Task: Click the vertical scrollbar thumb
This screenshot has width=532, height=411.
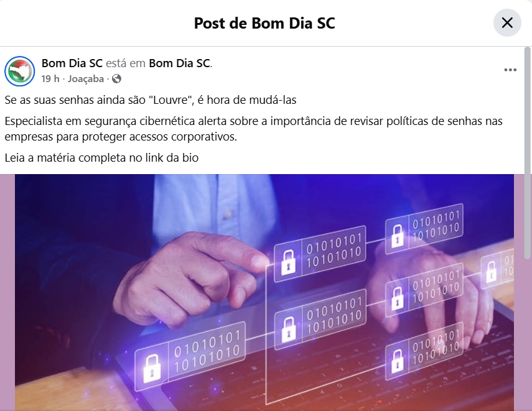Action: point(527,152)
